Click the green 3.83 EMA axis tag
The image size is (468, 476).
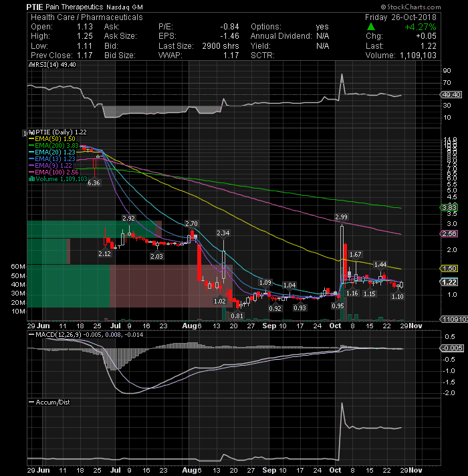click(x=449, y=208)
